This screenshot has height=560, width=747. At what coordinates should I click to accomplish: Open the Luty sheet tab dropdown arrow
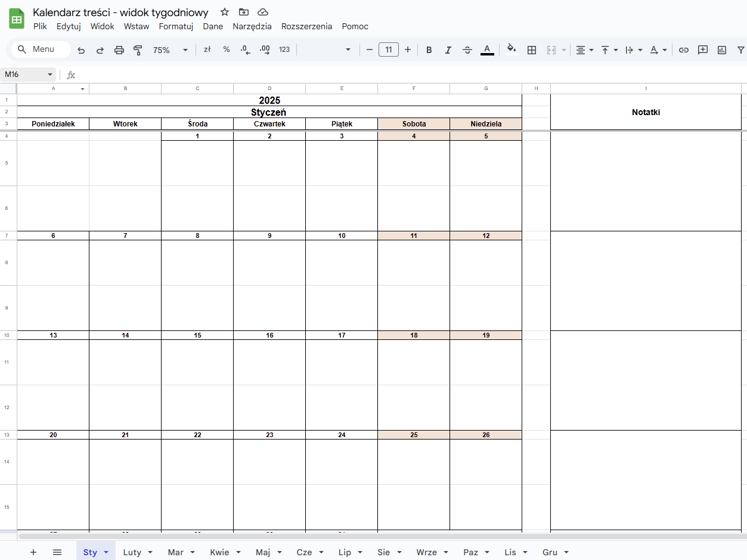click(150, 552)
